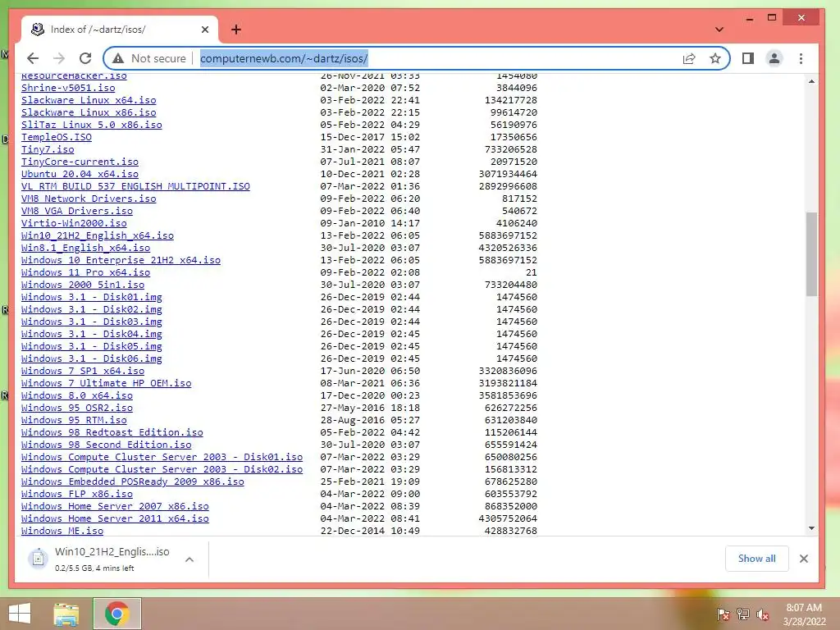The height and width of the screenshot is (630, 840).
Task: Open the Tiny7.iso link
Action: tap(48, 149)
